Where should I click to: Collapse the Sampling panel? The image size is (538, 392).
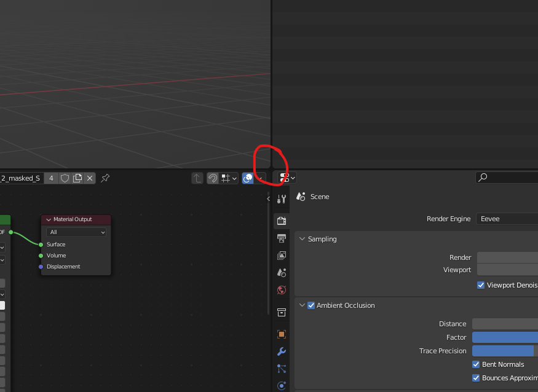click(302, 238)
